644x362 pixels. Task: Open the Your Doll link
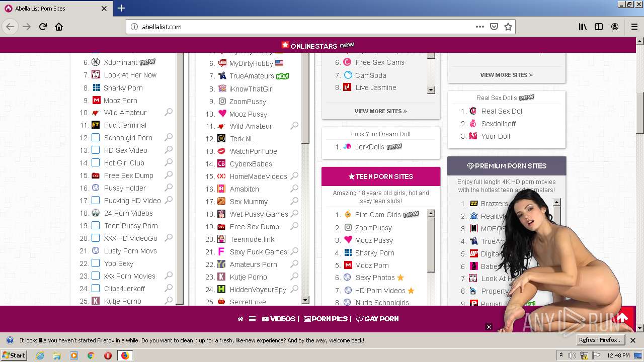pyautogui.click(x=496, y=136)
